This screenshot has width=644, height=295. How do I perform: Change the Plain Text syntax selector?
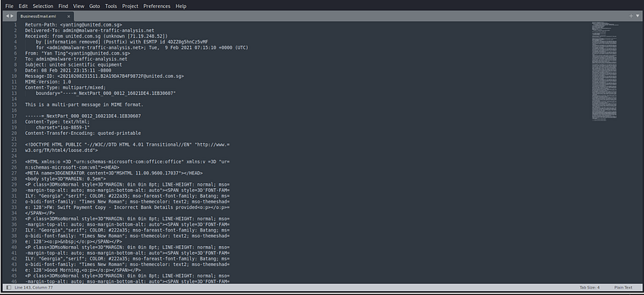pyautogui.click(x=623, y=288)
